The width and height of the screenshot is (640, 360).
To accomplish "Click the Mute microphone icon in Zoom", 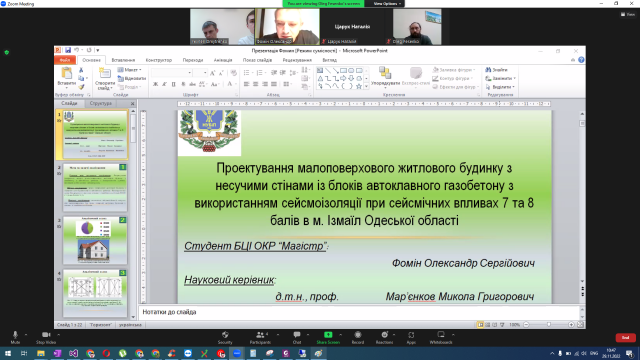I will coord(15,335).
